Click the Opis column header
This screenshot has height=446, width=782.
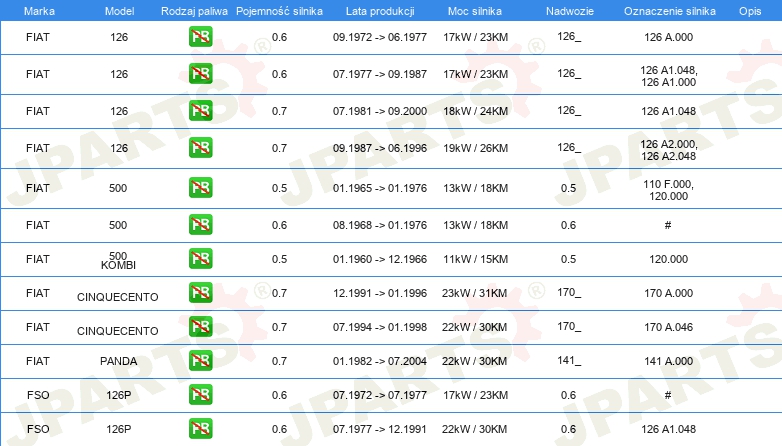coord(750,11)
